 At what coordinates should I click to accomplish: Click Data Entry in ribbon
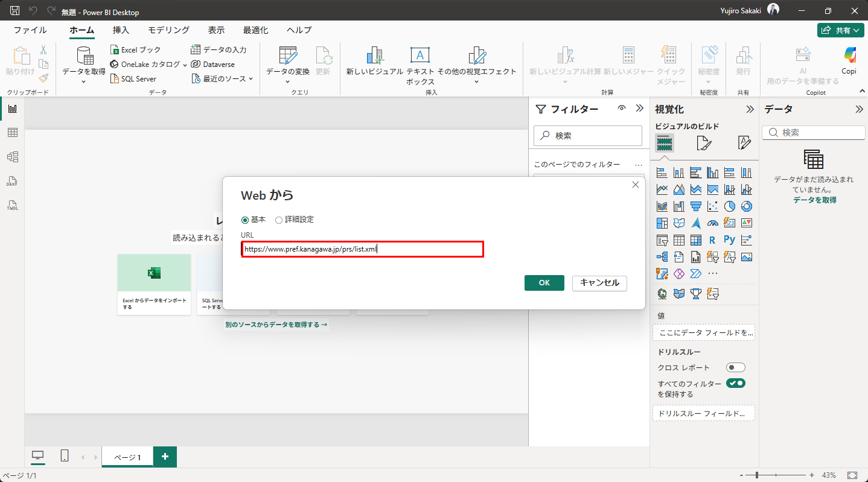219,49
